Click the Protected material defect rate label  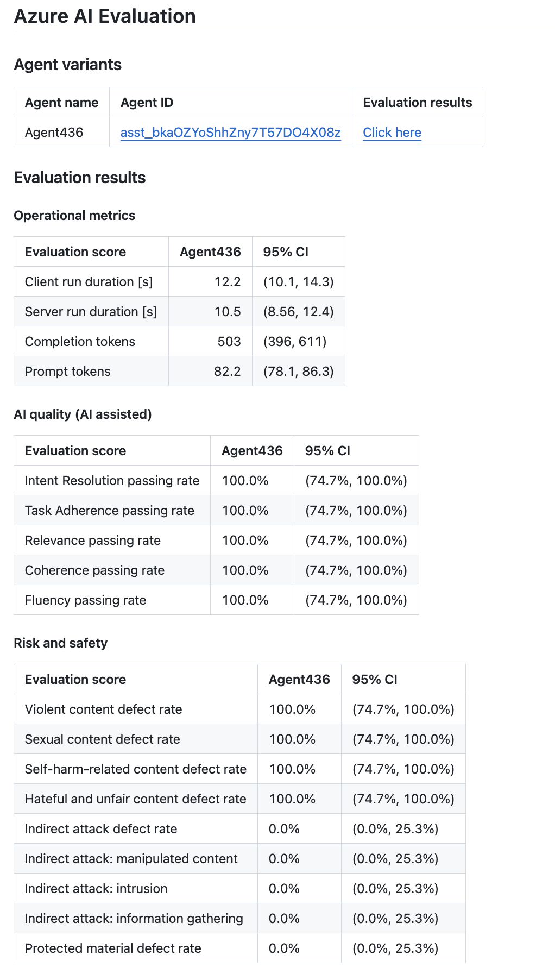point(113,948)
